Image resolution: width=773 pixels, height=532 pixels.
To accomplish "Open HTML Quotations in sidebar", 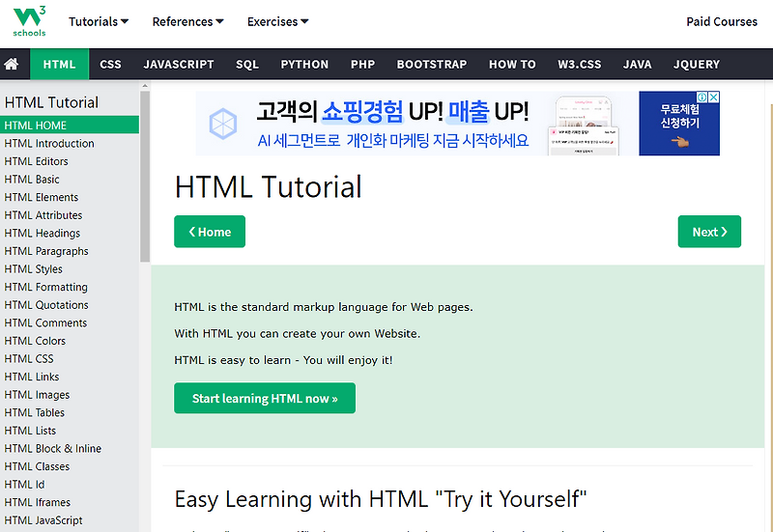I will tap(70, 305).
